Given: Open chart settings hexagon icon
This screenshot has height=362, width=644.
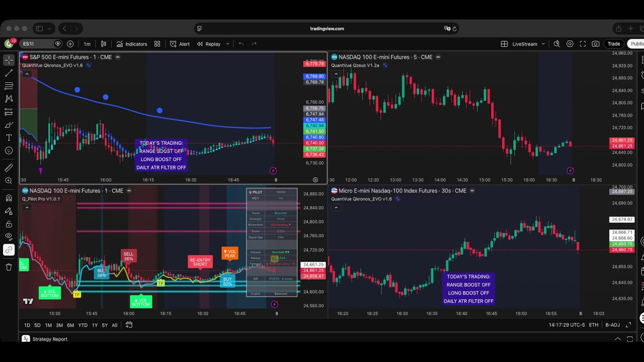Looking at the screenshot, I should coord(570,44).
